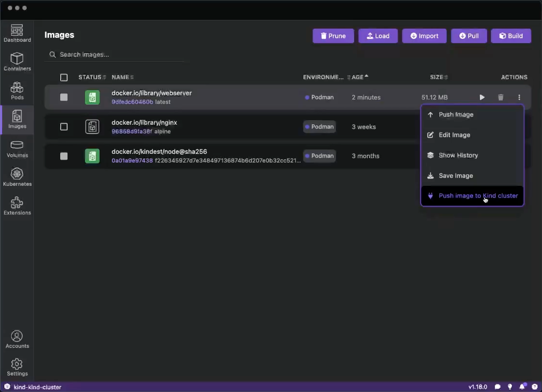Select the docker.io/library/webserver row checkbox
This screenshot has width=542, height=392.
[x=64, y=98]
